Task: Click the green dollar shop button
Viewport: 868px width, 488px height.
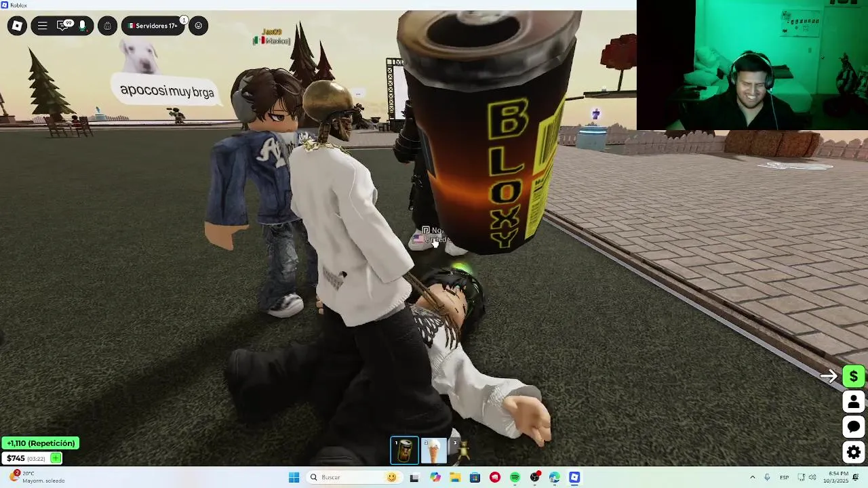Action: [854, 376]
